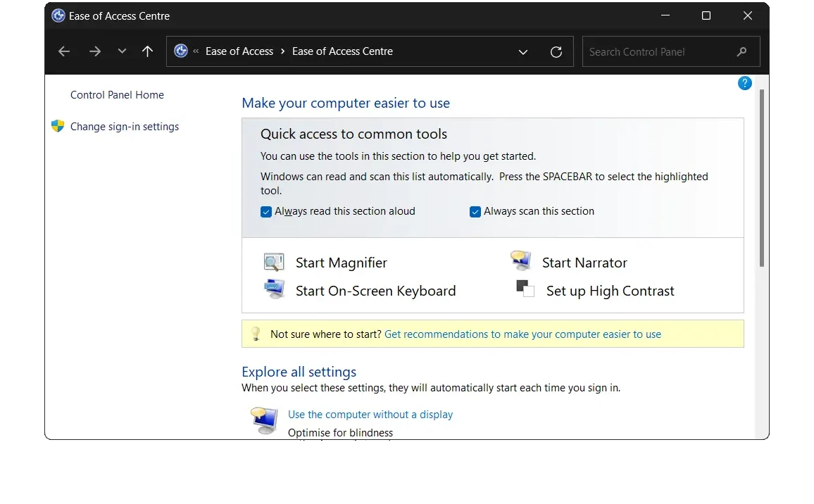Uncheck Always scan this section
814x504 pixels.
pos(475,212)
